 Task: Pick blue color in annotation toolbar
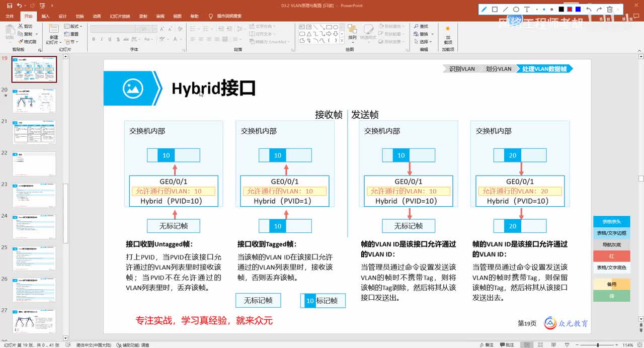[578, 9]
